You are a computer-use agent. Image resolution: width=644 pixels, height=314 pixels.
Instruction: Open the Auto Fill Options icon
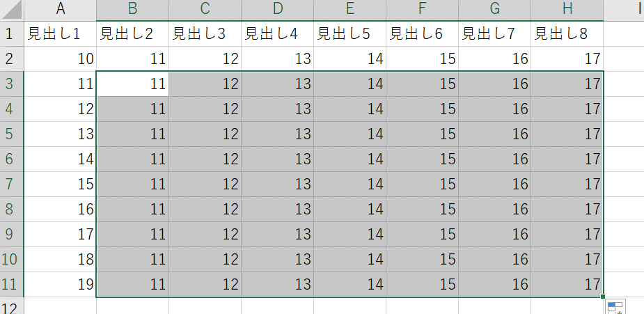pos(615,306)
